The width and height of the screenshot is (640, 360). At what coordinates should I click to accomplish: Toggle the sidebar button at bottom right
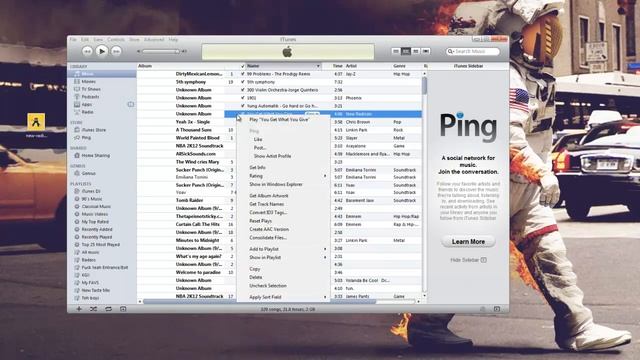coord(497,309)
